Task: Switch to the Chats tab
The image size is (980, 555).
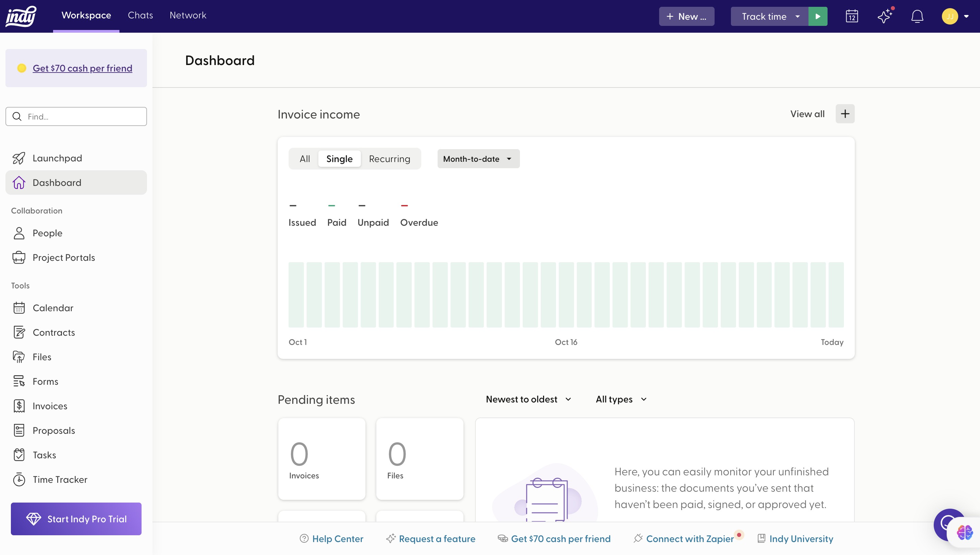Action: point(140,15)
